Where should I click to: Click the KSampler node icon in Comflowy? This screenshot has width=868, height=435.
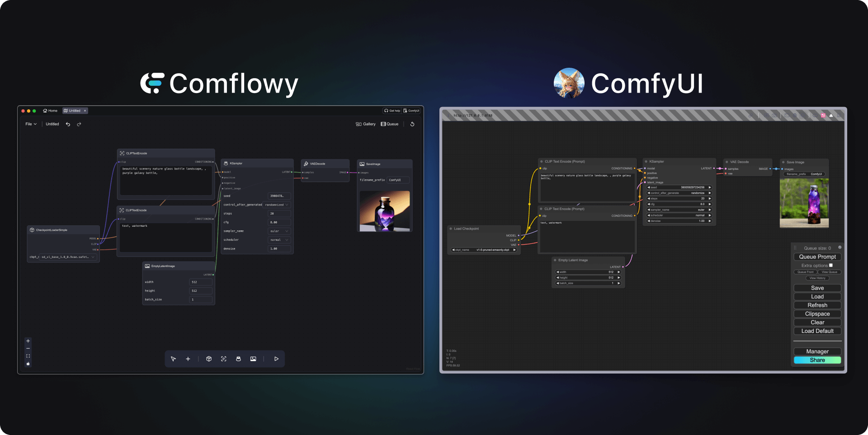[x=226, y=164]
